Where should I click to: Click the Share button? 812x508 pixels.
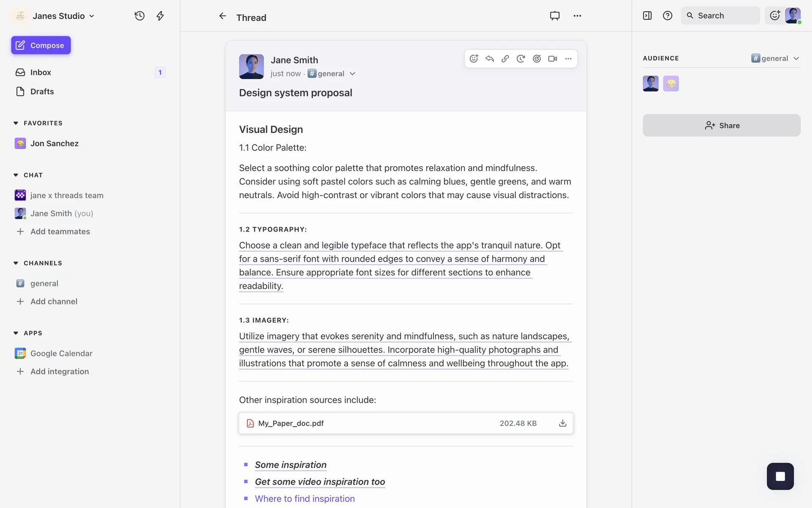point(721,125)
